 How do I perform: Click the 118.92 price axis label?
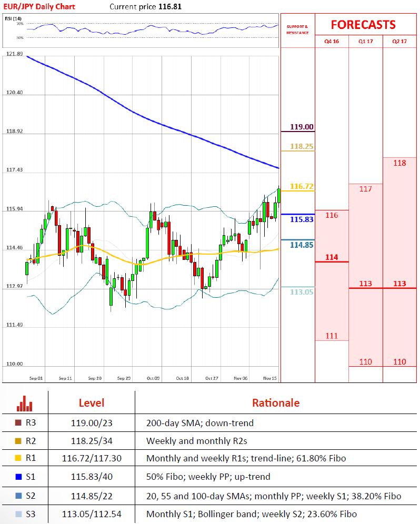point(15,132)
